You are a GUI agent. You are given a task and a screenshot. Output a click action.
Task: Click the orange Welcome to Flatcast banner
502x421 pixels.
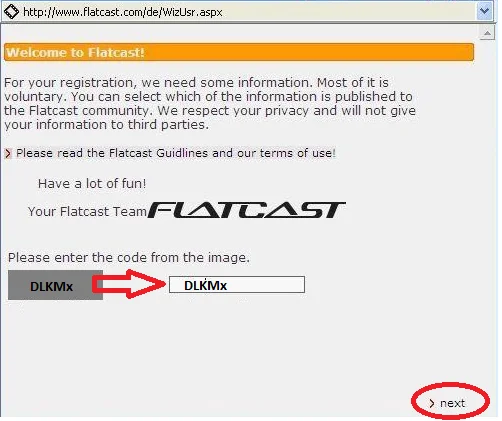(x=239, y=52)
